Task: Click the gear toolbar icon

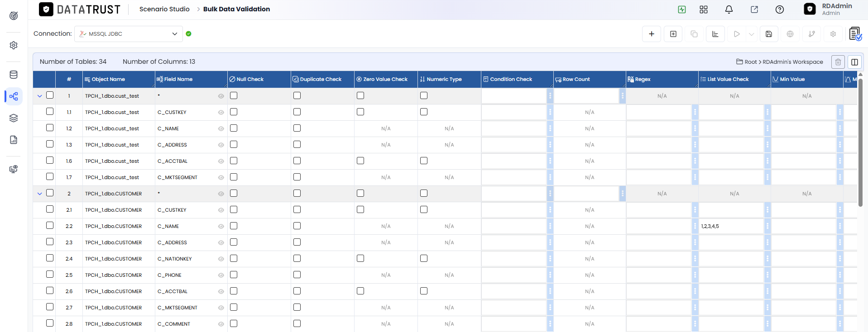Action: 833,34
